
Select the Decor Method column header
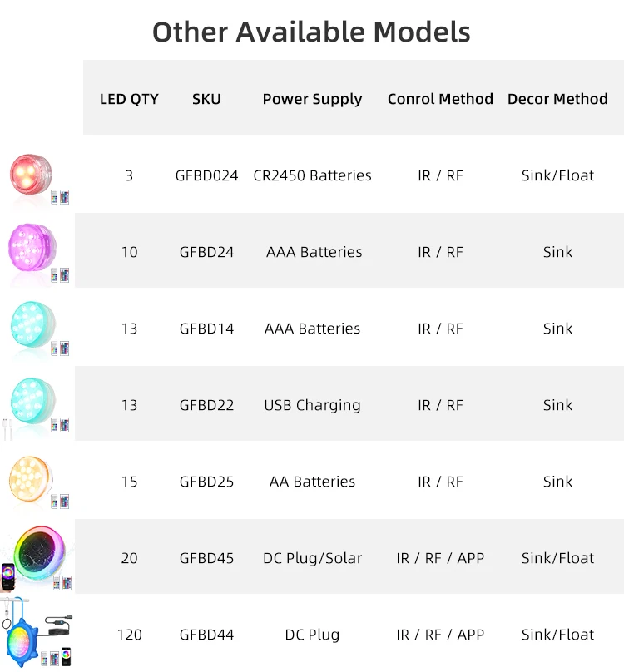[x=557, y=99]
